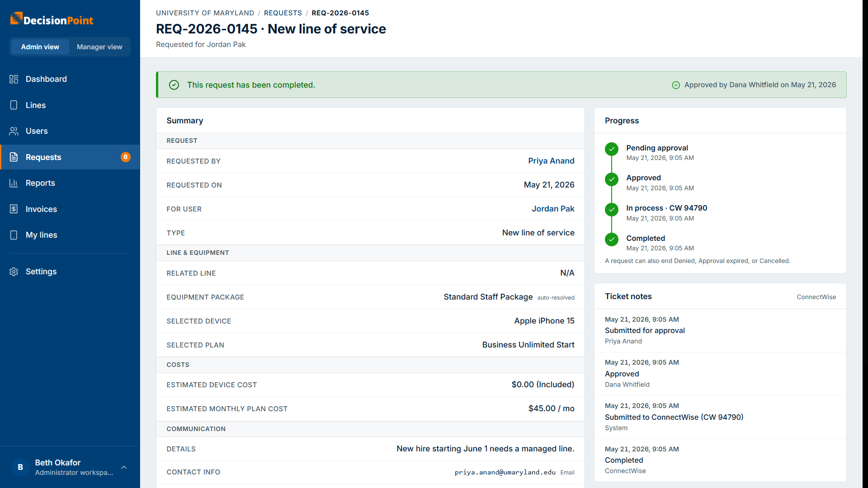Open Jordan Pak's user profile link
The image size is (868, 488).
(553, 209)
